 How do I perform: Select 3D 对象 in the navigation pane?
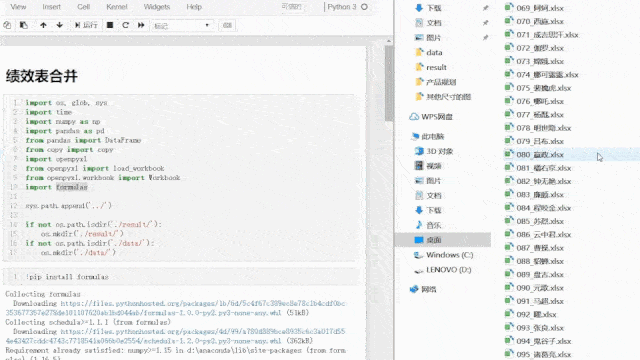coord(440,151)
